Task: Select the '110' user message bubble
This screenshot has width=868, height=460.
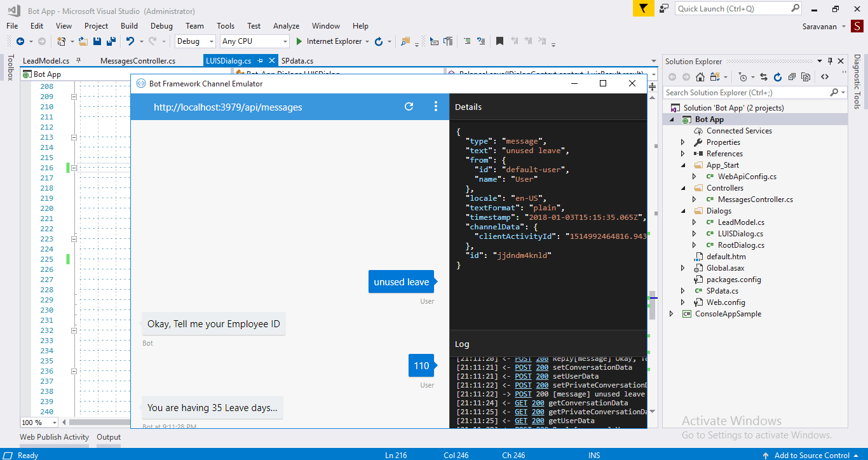Action: coord(421,365)
